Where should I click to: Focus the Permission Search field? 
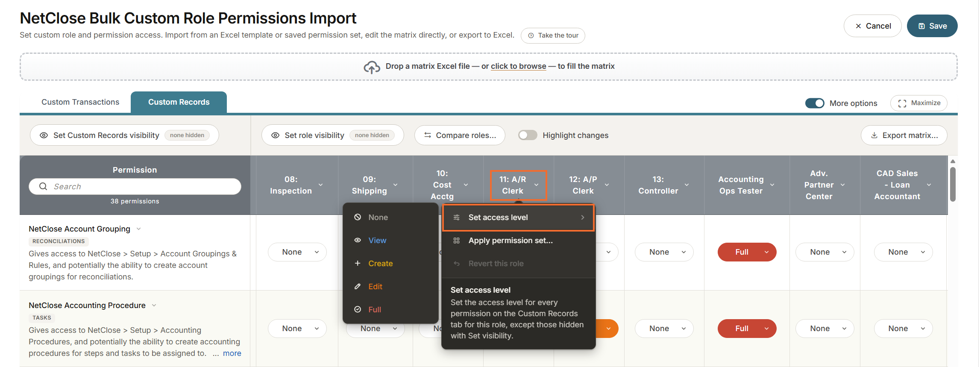135,187
